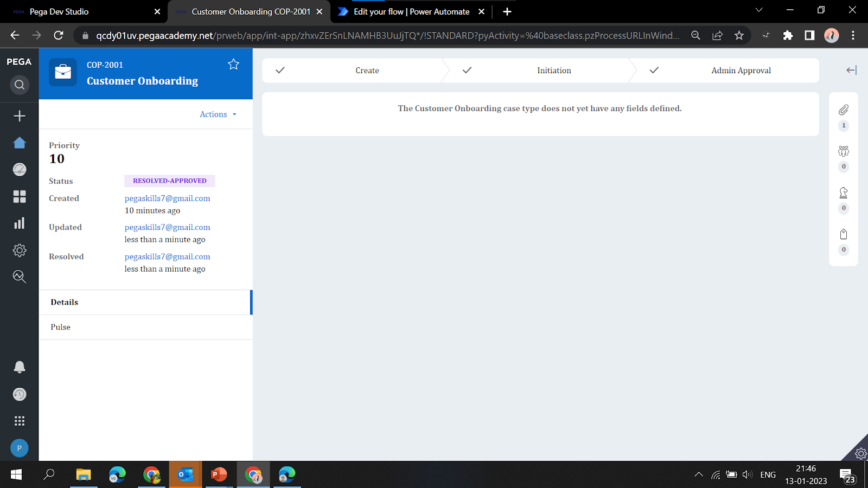Click the browser back arrow
This screenshot has height=488, width=868.
(15, 35)
